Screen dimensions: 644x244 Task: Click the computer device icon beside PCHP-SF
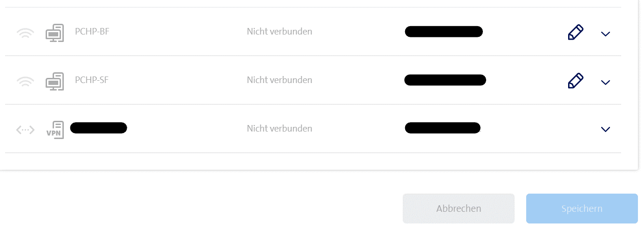click(54, 82)
